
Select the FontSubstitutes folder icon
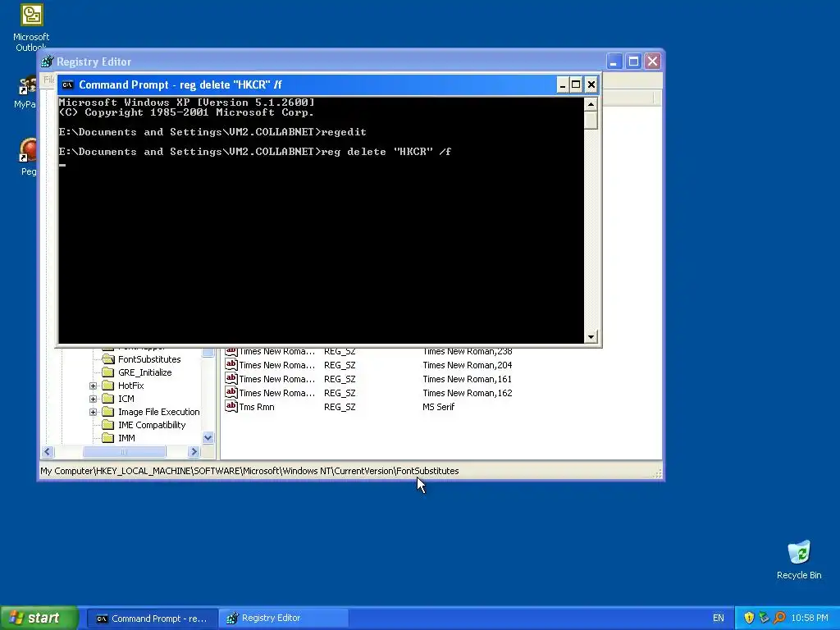[x=108, y=359]
